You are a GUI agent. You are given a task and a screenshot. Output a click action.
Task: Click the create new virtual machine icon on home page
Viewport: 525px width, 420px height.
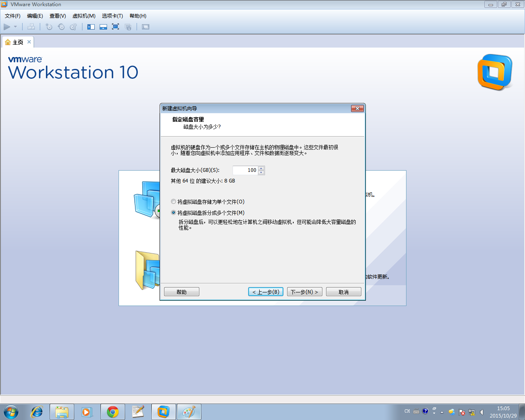(x=146, y=200)
